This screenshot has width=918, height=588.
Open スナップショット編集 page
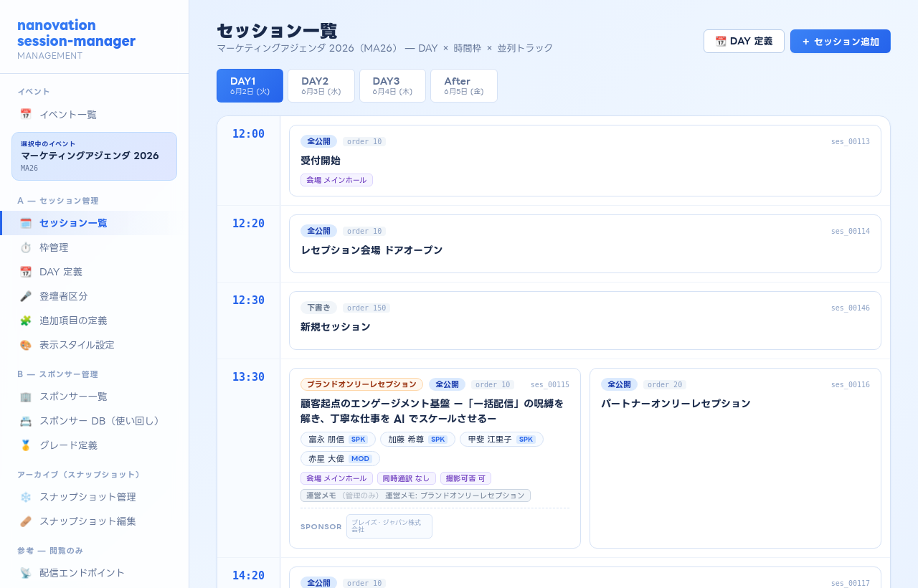[94, 521]
